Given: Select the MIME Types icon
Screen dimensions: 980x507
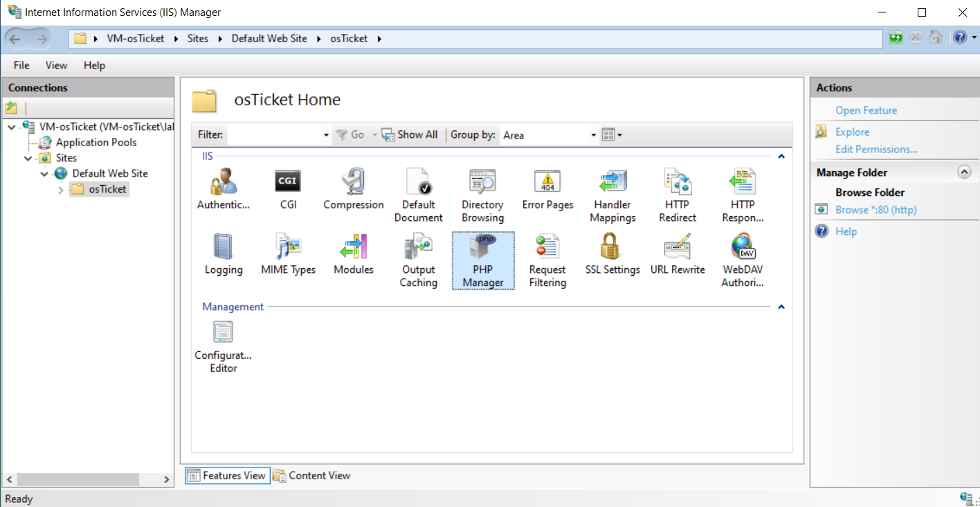Looking at the screenshot, I should click(x=288, y=254).
